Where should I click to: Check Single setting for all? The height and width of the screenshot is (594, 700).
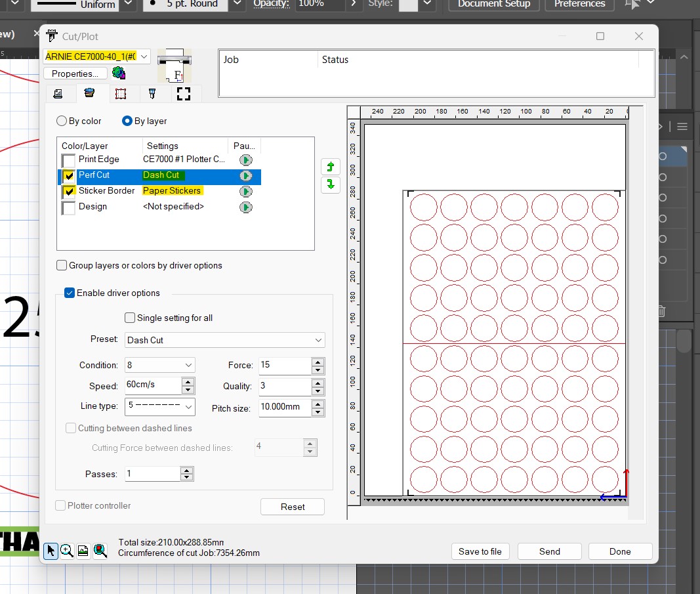point(130,318)
